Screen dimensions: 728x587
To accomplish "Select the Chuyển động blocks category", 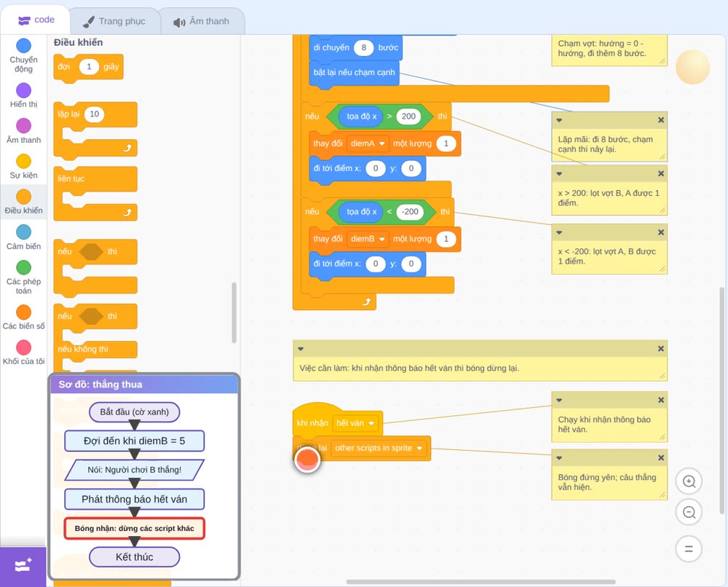I will coord(24,55).
